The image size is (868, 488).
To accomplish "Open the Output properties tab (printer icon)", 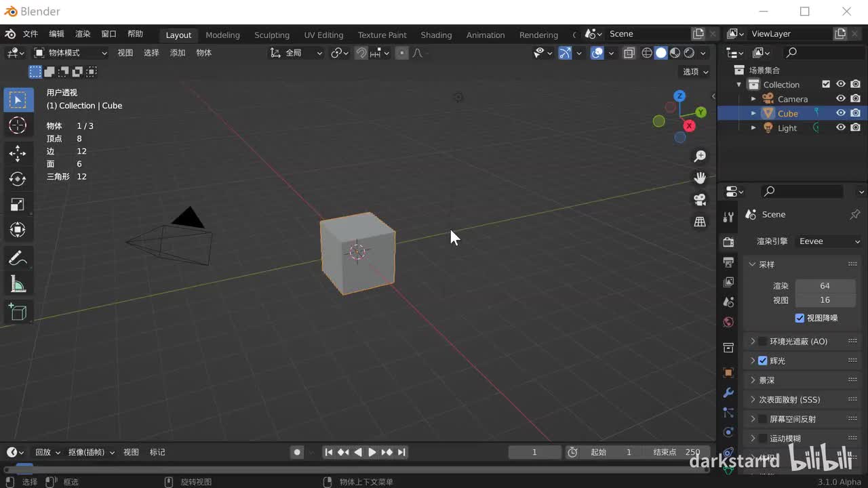I will [728, 262].
